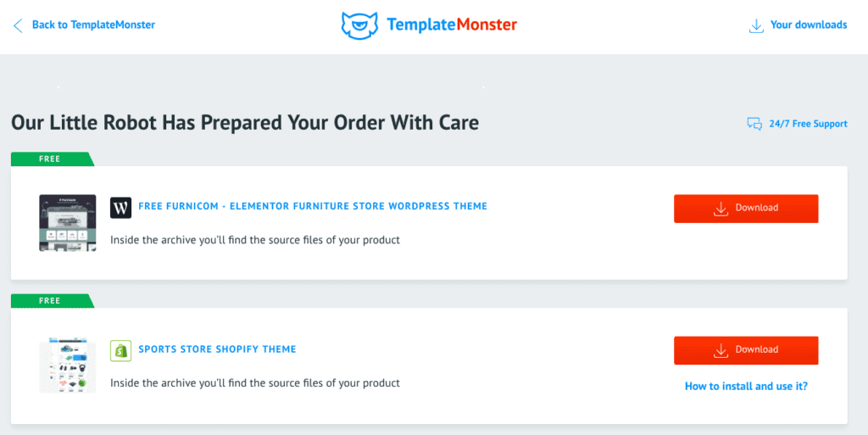Go back to TemplateMonster via text link
868x435 pixels.
pos(93,25)
